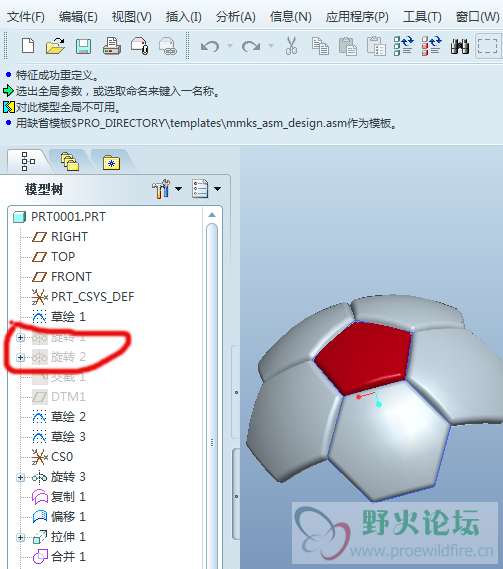503x569 pixels.
Task: Open a file with the folder icon
Action: coord(56,46)
